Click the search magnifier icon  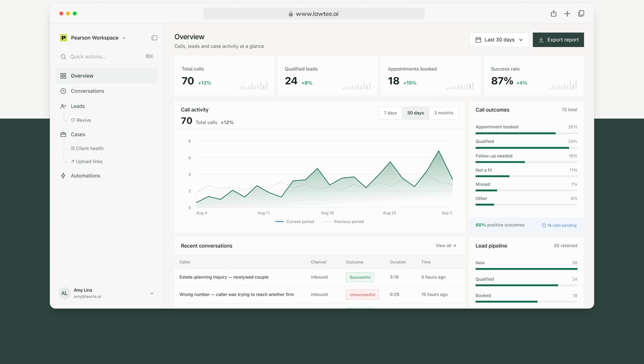[64, 57]
